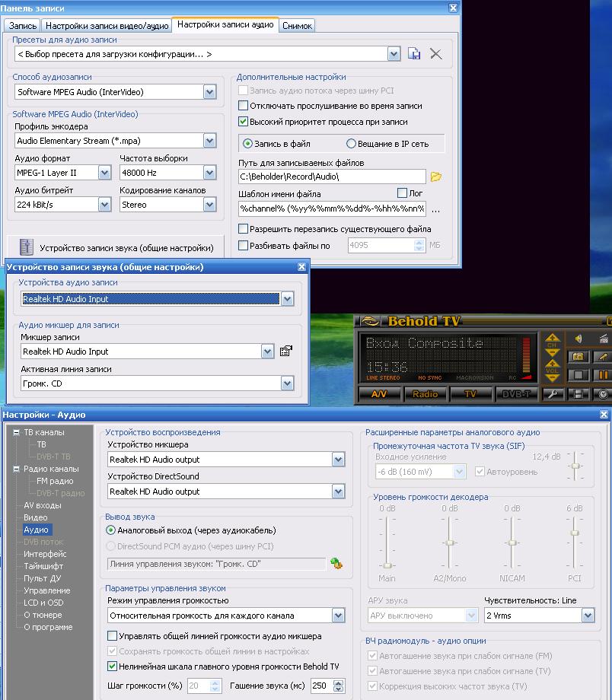Viewport: 612px width, 700px height.
Task: Open the 'Активная линия записи' dropdown
Action: [287, 383]
